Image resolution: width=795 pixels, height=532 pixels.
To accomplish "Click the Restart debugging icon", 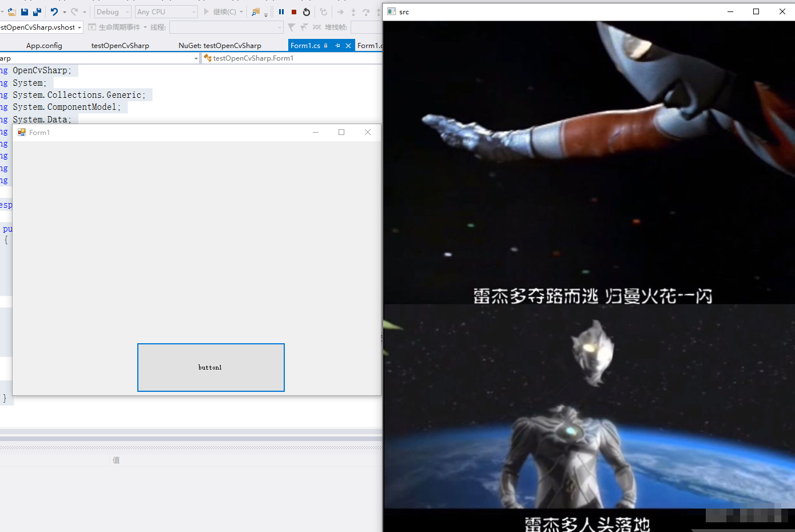I will (307, 11).
